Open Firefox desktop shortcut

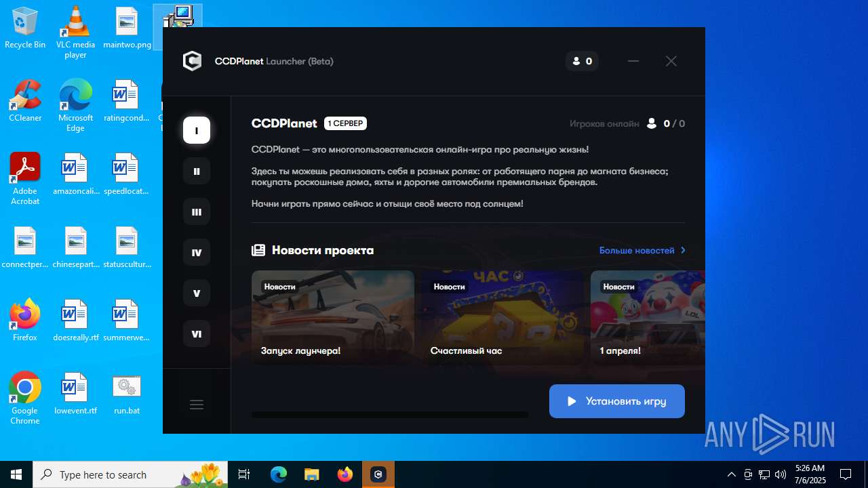pyautogui.click(x=25, y=321)
